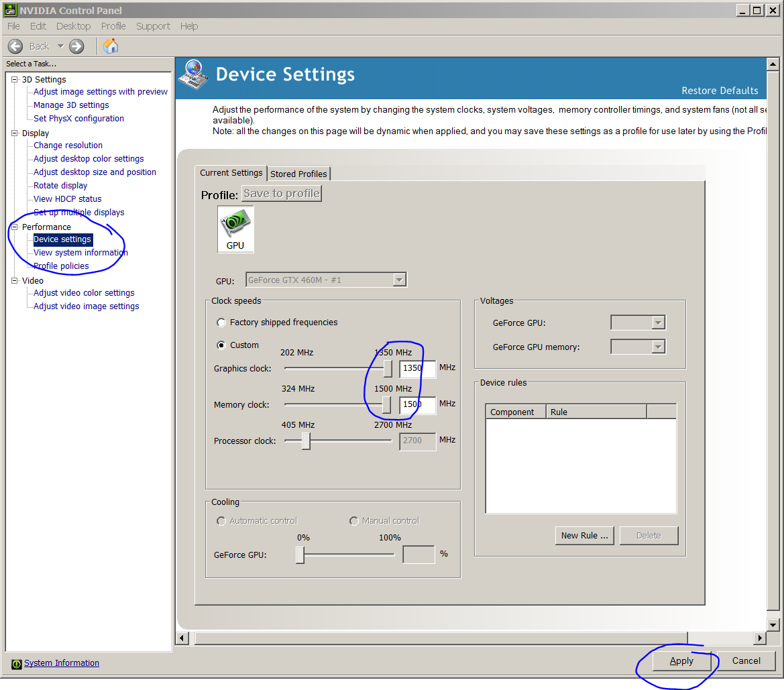Open the Edit menu
Screen dimensions: 784x690
tap(38, 26)
